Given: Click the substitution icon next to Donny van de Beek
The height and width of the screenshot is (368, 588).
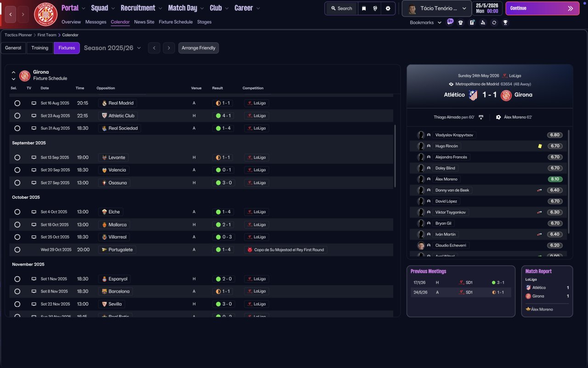Looking at the screenshot, I should 540,190.
